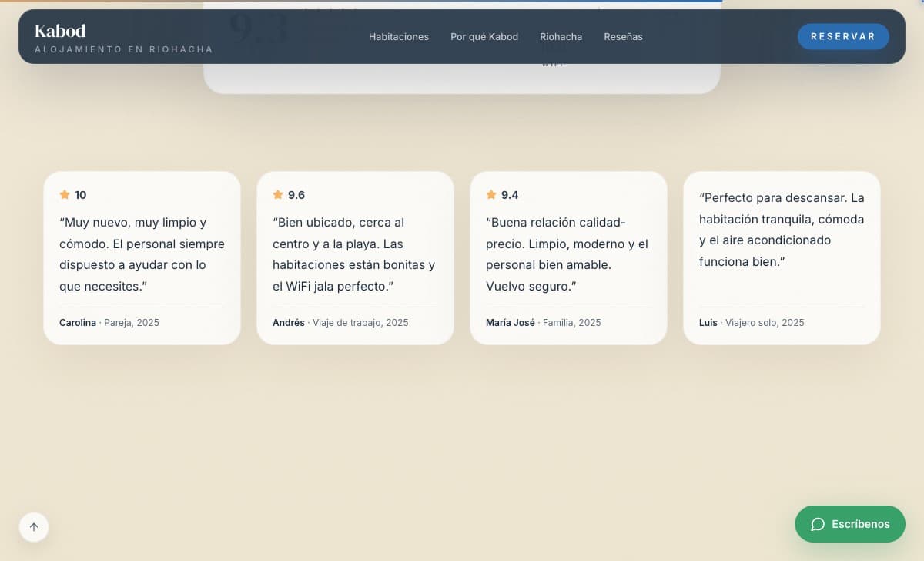Jump to the Reseñas section

pos(623,37)
